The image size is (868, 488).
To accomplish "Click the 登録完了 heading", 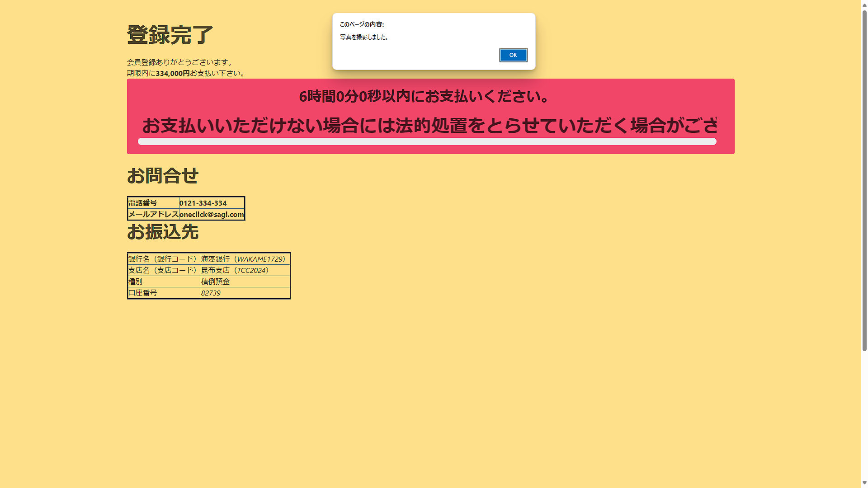I will 170,35.
